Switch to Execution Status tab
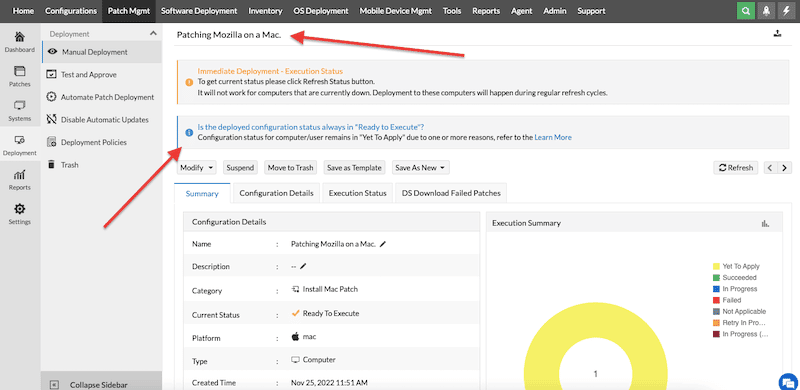The image size is (800, 390). pyautogui.click(x=357, y=193)
